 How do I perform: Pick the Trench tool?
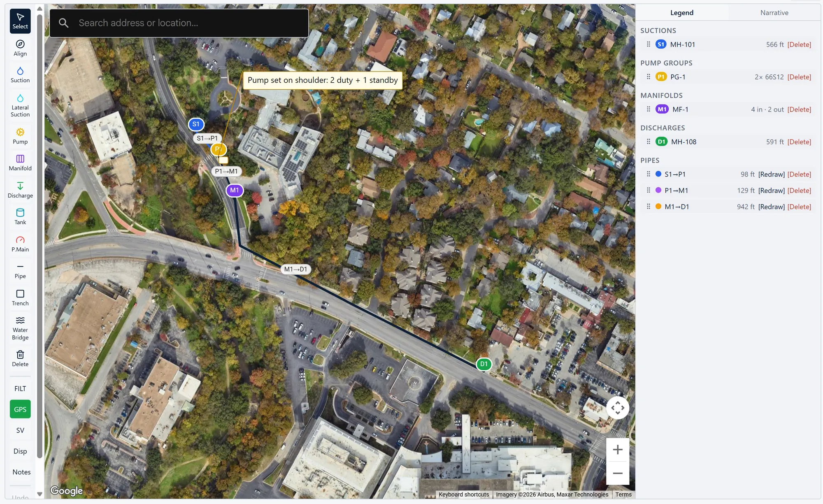[20, 298]
